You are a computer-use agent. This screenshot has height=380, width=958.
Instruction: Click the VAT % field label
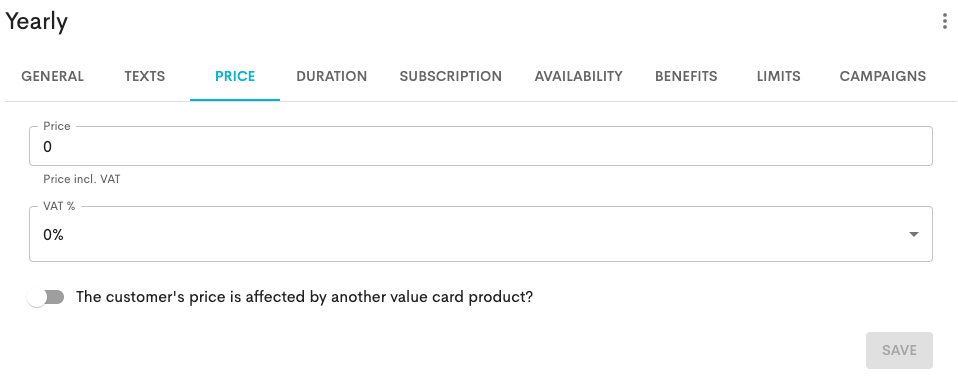pos(59,206)
